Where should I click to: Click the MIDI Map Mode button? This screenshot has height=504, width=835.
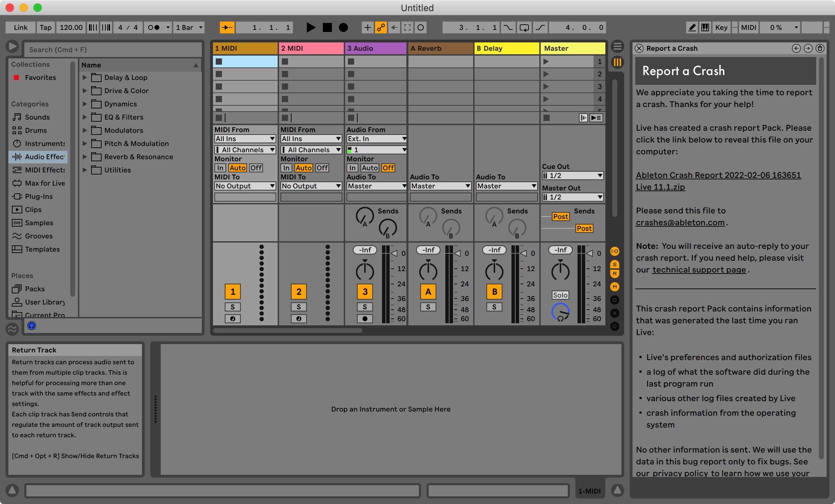click(749, 27)
